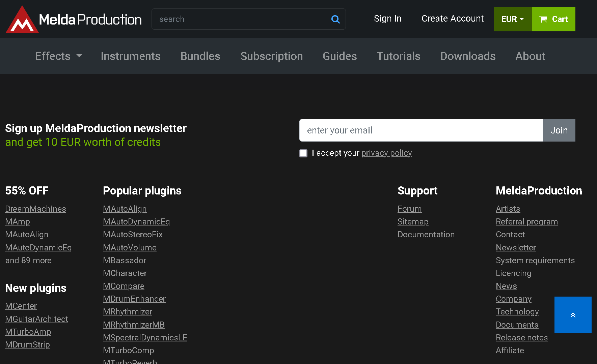This screenshot has height=364, width=597.
Task: Open MAutoAlign under Popular plugins
Action: coord(125,209)
